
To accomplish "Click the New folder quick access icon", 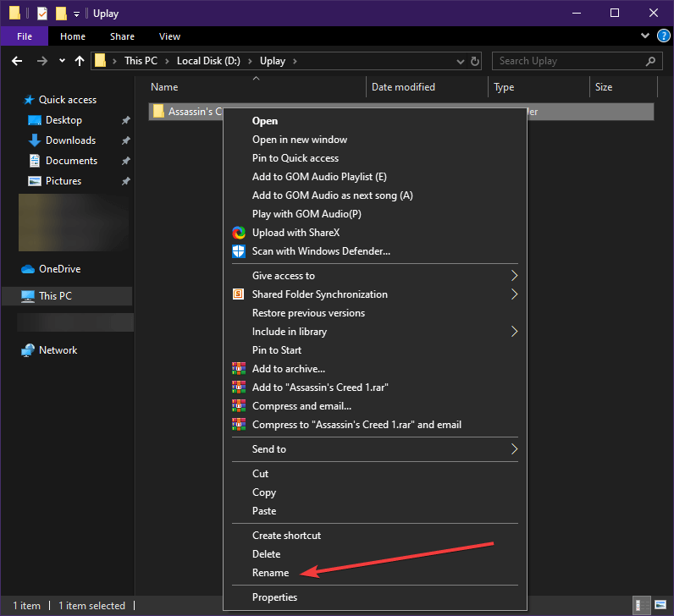I will [61, 14].
